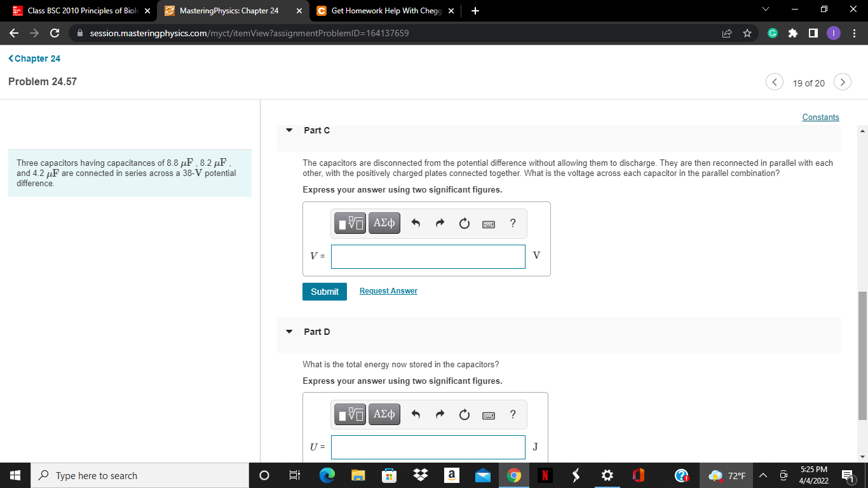Image resolution: width=868 pixels, height=488 pixels.
Task: Click the V answer input field in Part C
Action: click(428, 257)
